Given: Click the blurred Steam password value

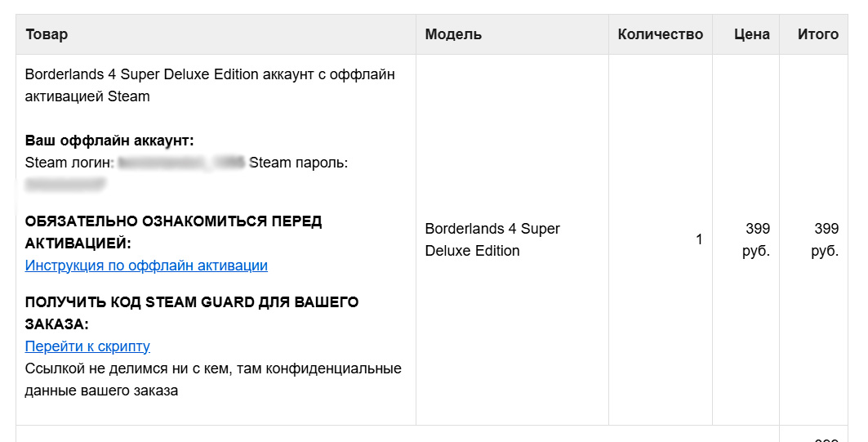Looking at the screenshot, I should click(x=65, y=185).
